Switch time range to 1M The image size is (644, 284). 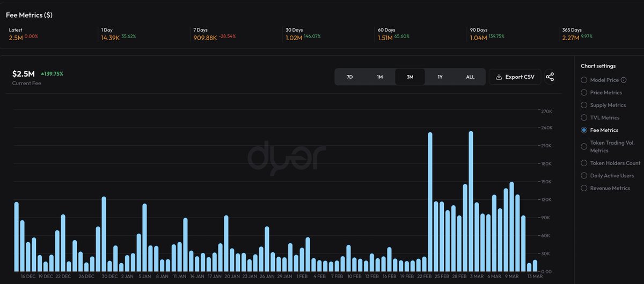pyautogui.click(x=380, y=77)
